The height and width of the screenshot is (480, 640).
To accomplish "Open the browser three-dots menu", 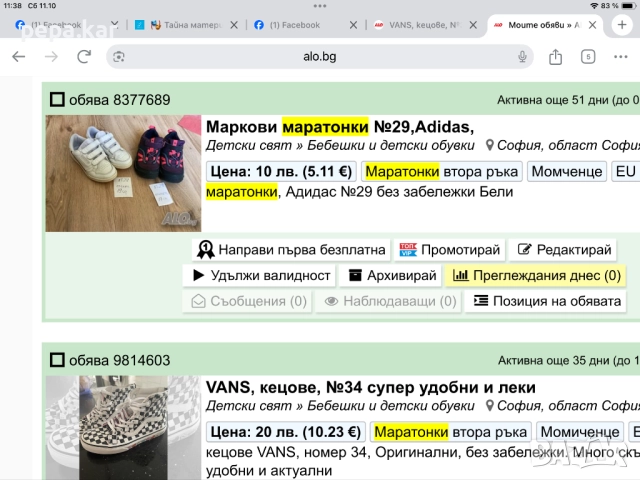I will (620, 57).
